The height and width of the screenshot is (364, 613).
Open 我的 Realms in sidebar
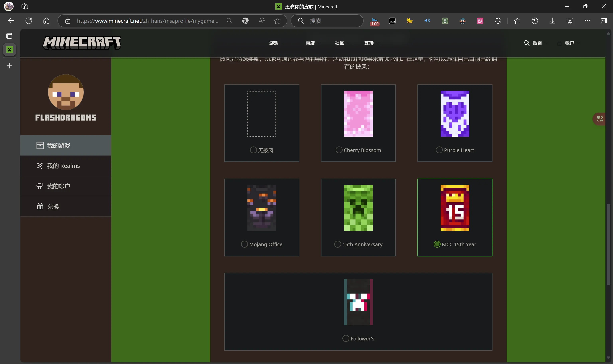pos(66,166)
